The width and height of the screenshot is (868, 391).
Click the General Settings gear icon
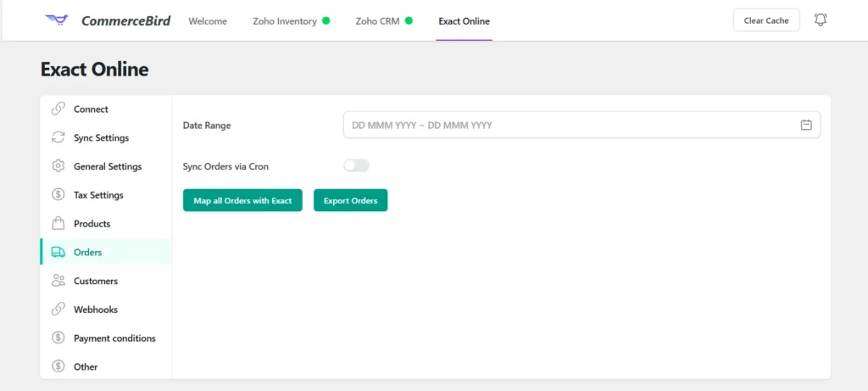pyautogui.click(x=58, y=166)
